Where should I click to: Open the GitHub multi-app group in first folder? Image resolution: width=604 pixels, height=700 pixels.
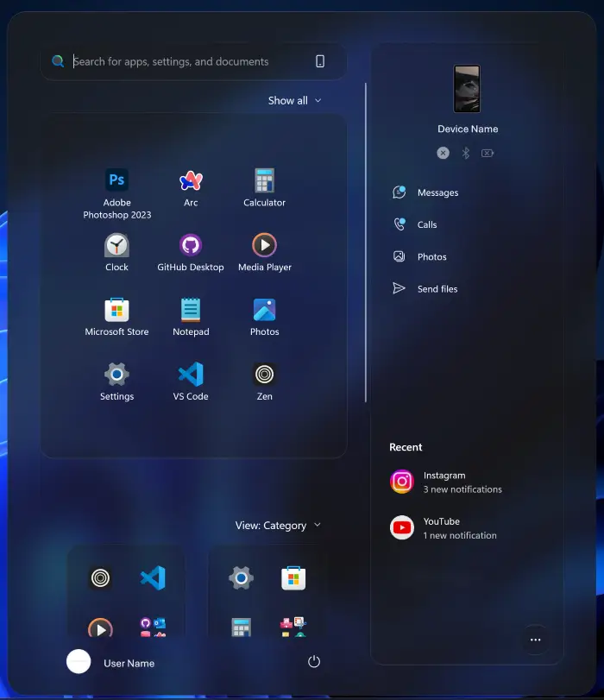(x=153, y=627)
